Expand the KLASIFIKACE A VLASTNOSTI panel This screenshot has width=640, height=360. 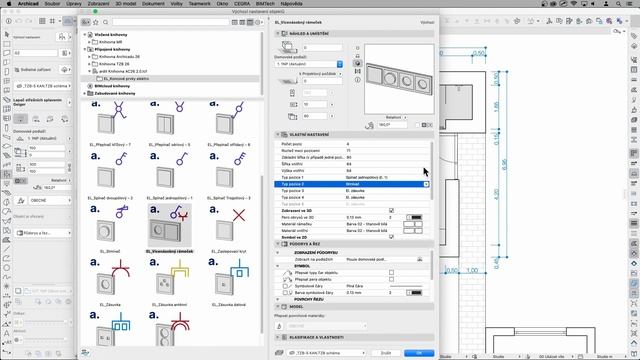pyautogui.click(x=278, y=338)
